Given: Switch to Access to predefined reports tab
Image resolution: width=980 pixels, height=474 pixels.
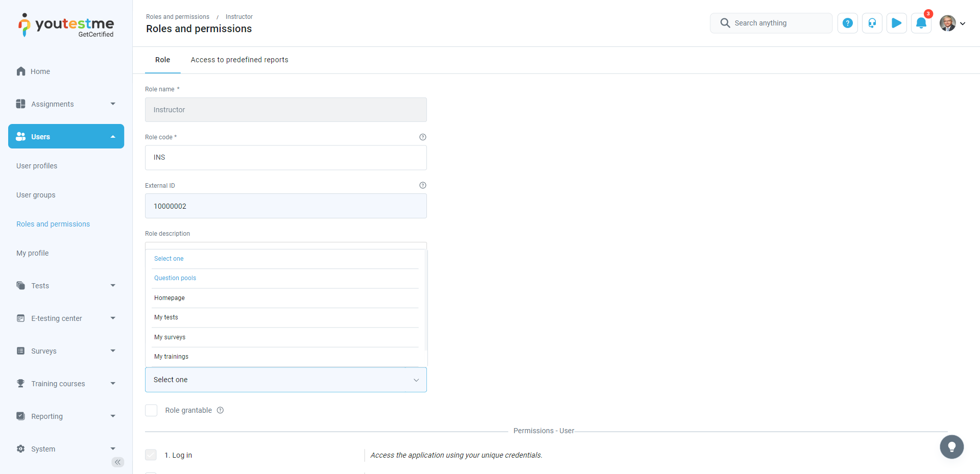Looking at the screenshot, I should (239, 60).
